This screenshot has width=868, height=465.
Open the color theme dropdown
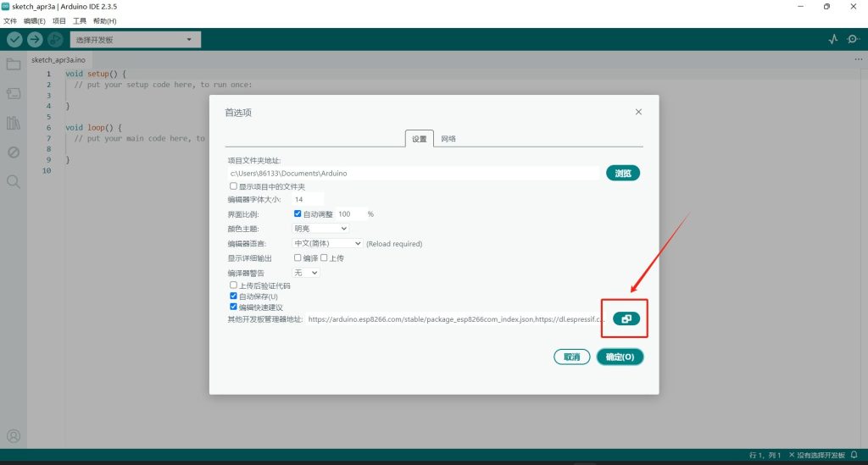point(320,229)
